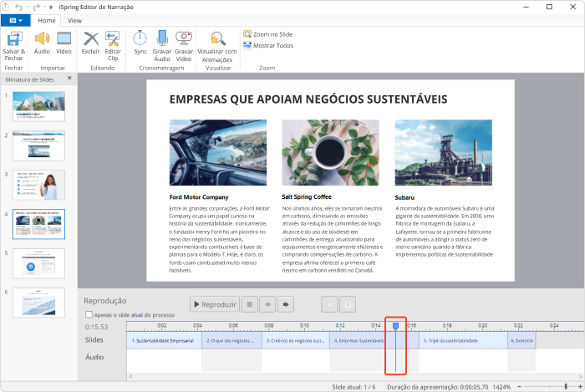Click the coffee cup photo on slide
585x392 pixels.
pos(331,152)
